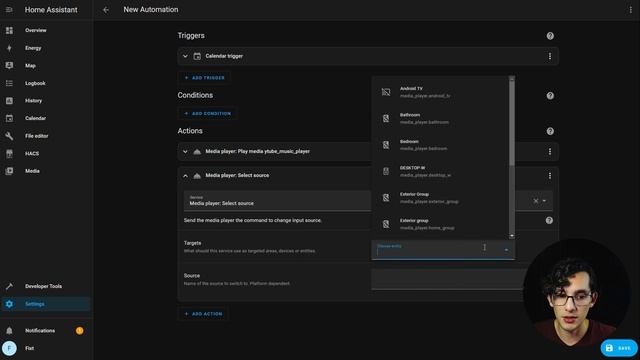Screen dimensions: 640x360
Task: Click the ADD CONDITION button
Action: [208, 113]
